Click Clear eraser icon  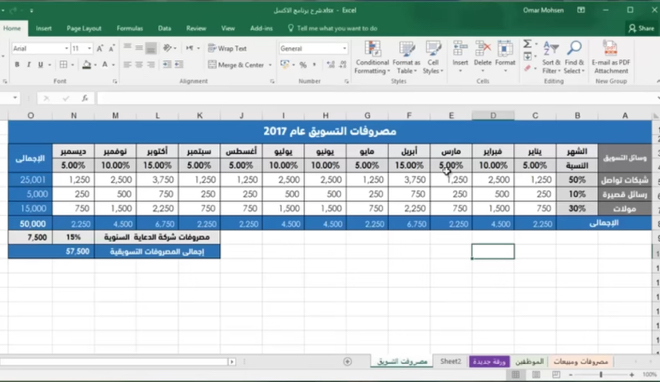[527, 68]
